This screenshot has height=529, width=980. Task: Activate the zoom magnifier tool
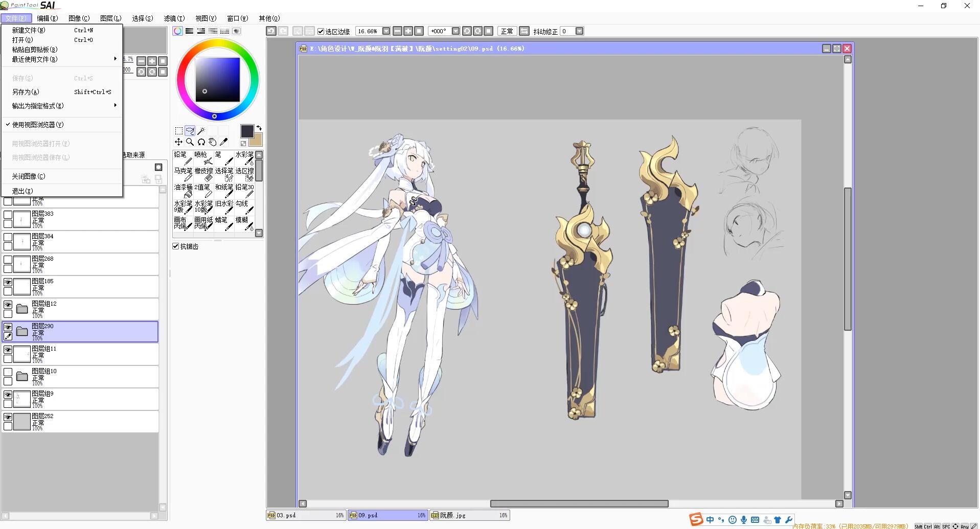[x=190, y=142]
